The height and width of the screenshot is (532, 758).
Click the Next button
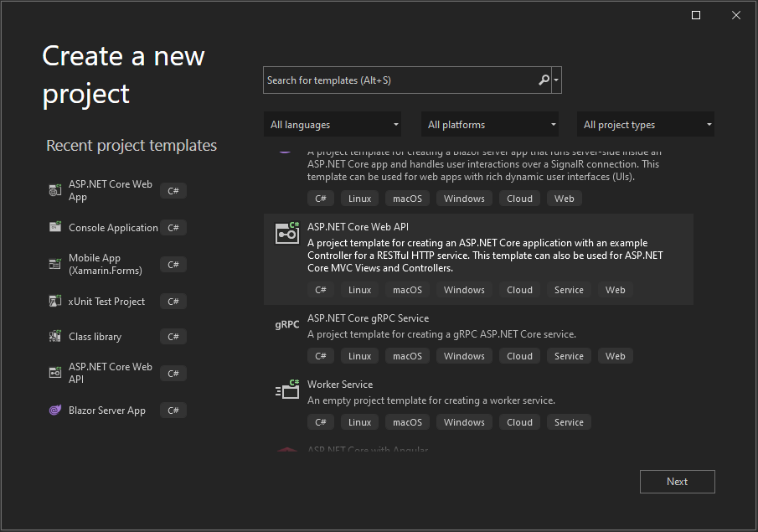click(678, 482)
